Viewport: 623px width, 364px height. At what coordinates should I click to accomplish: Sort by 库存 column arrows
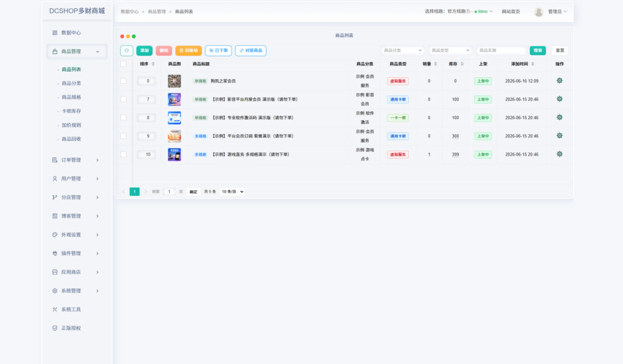click(462, 64)
